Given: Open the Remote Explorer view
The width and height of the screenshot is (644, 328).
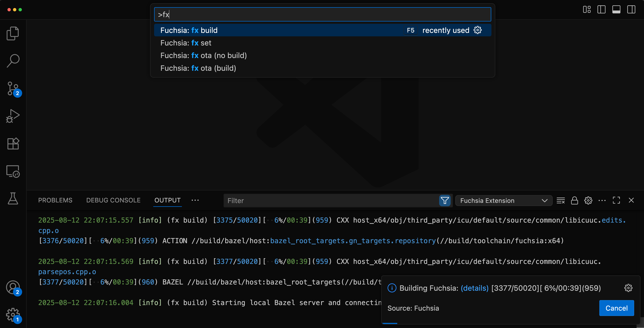Looking at the screenshot, I should 13,171.
